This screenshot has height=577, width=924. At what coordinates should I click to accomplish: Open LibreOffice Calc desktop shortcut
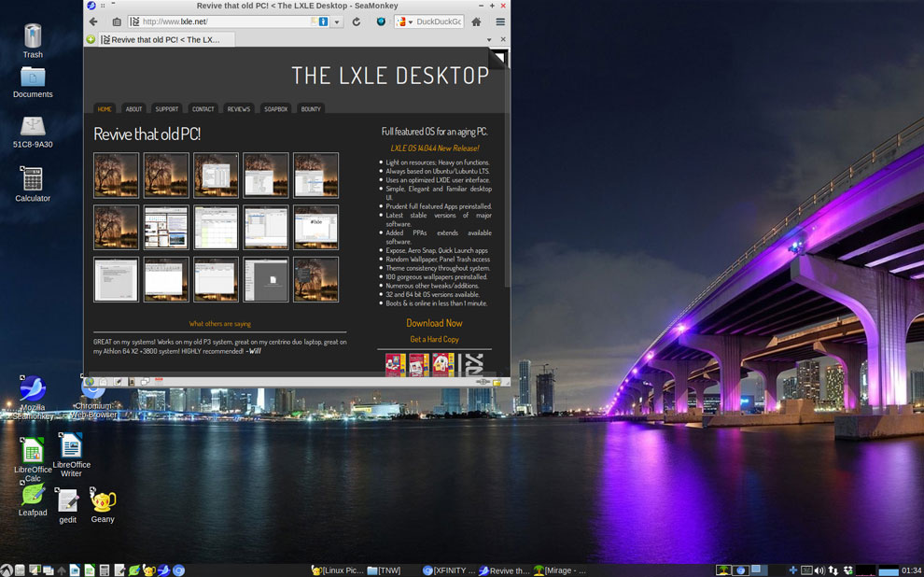tap(33, 459)
